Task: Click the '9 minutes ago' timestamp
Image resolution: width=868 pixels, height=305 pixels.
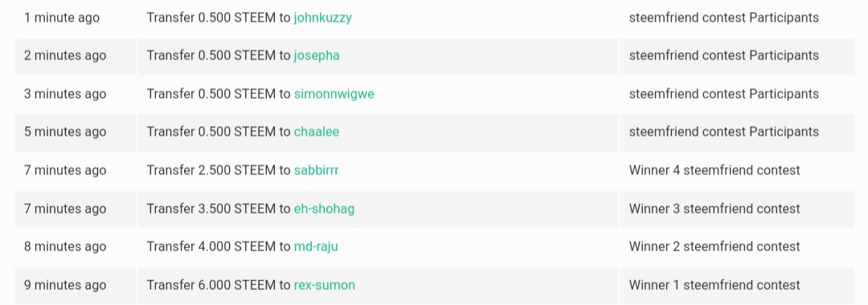Action: click(65, 285)
